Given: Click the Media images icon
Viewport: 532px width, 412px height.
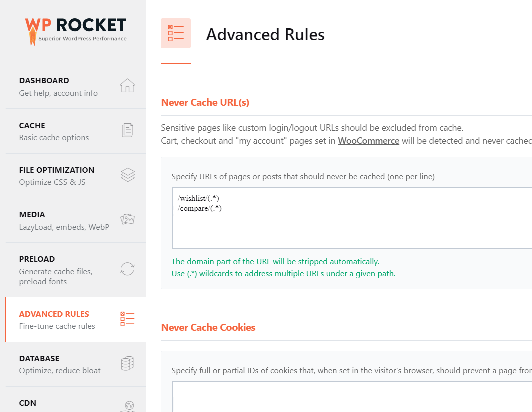Looking at the screenshot, I should pyautogui.click(x=127, y=219).
